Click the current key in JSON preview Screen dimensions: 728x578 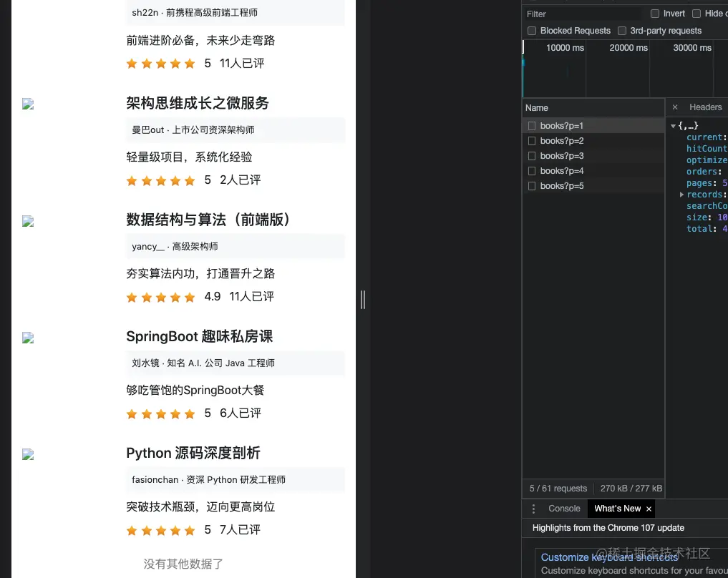pyautogui.click(x=705, y=137)
